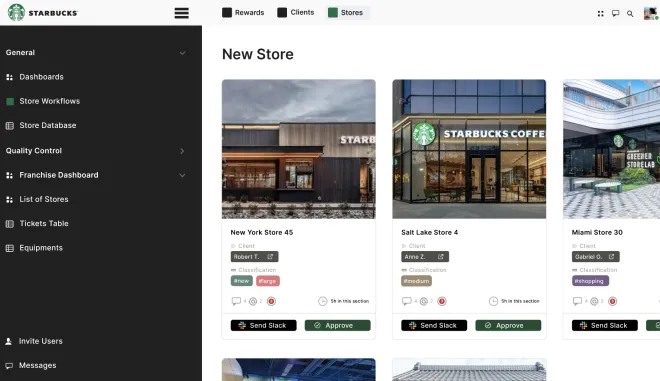Viewport: 660px width, 381px height.
Task: Click comments icon on New York Store 45
Action: tap(236, 301)
